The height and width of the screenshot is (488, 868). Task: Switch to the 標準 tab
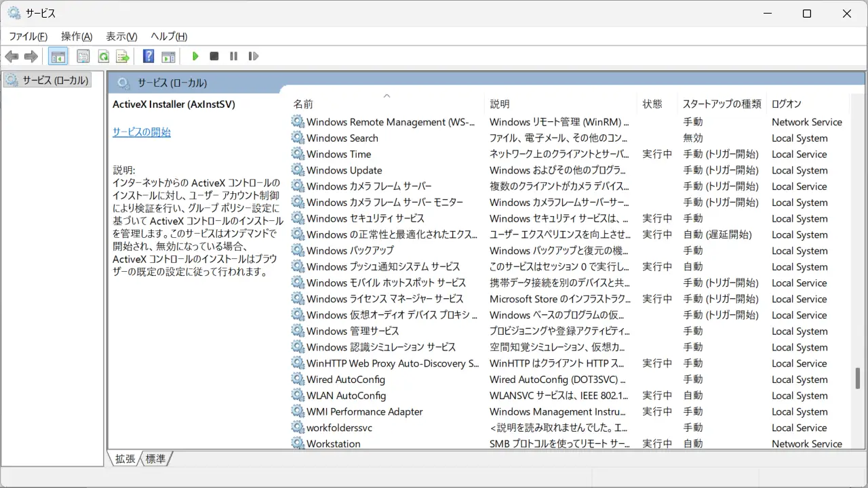point(155,459)
